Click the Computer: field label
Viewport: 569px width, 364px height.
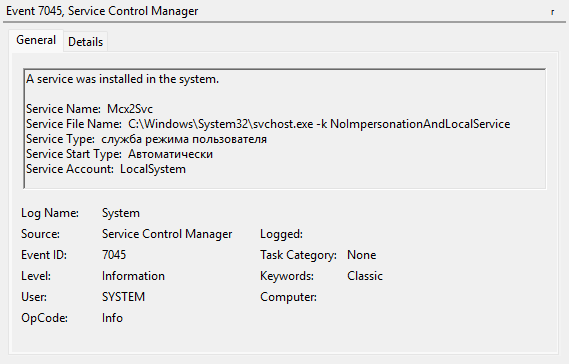tap(288, 297)
